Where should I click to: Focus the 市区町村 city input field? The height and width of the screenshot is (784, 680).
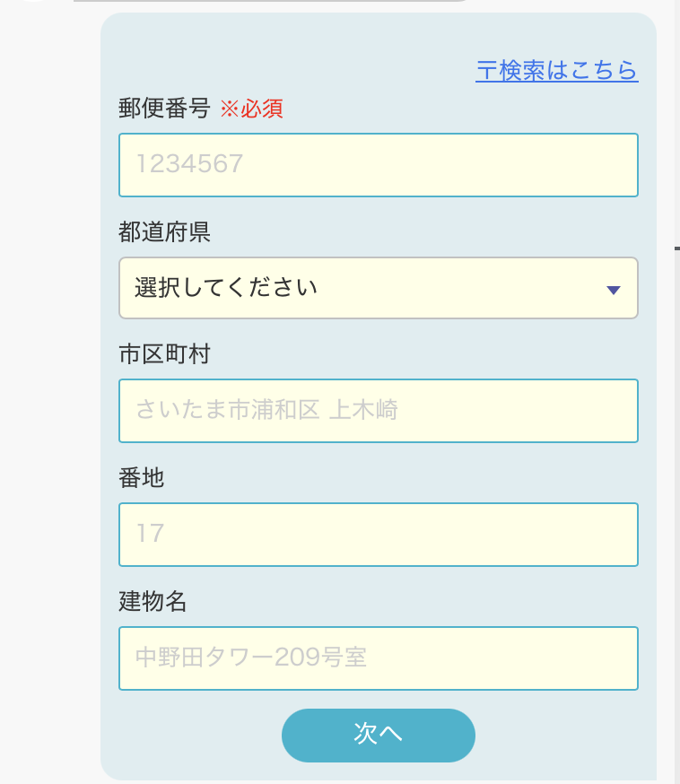tap(378, 411)
